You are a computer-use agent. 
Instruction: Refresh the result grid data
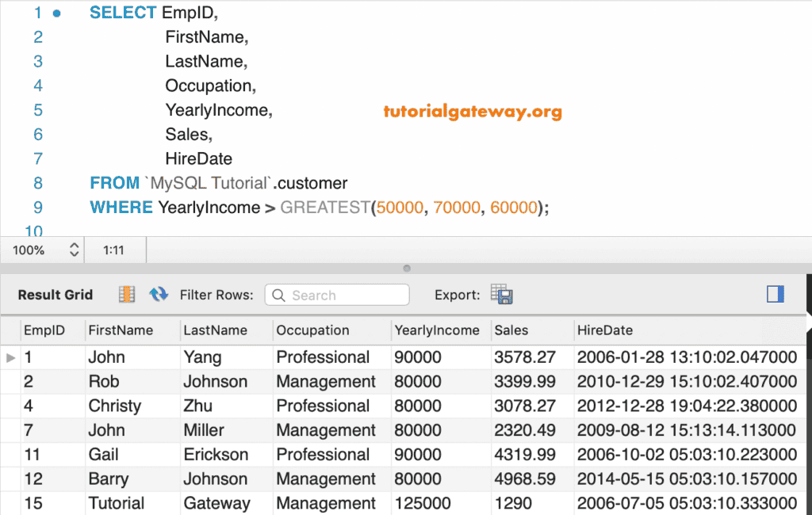159,295
